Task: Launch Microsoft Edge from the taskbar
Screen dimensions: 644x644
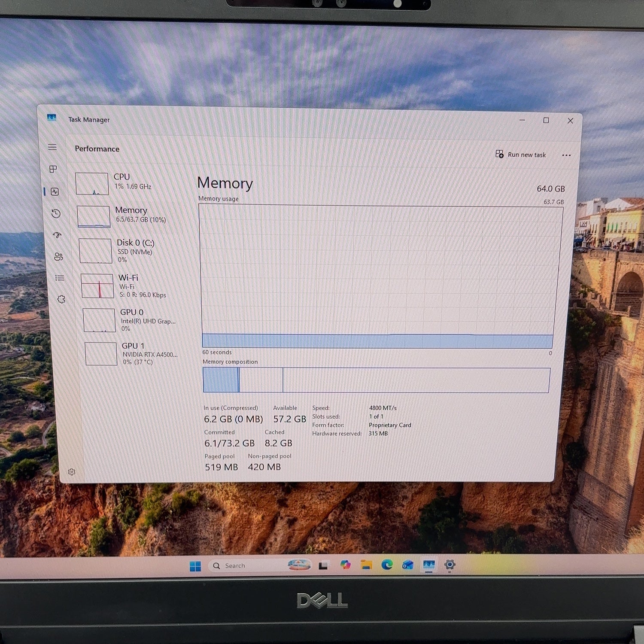Action: (x=387, y=565)
